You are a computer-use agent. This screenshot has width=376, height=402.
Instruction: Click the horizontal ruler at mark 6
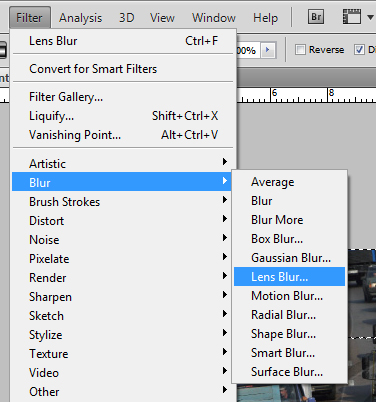[x=273, y=93]
